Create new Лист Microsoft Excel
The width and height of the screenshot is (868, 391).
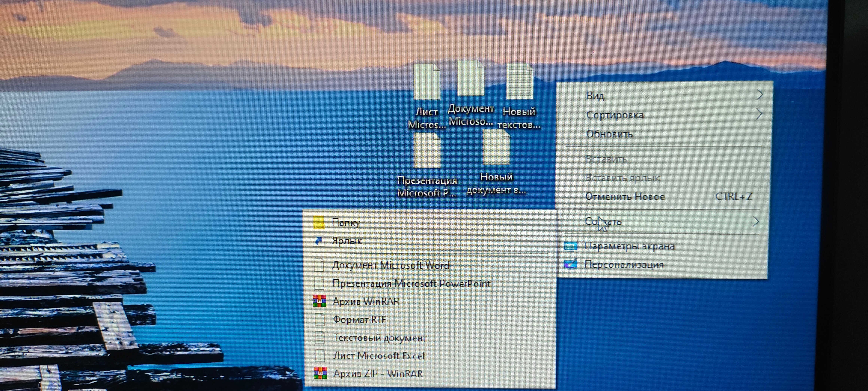click(x=378, y=356)
